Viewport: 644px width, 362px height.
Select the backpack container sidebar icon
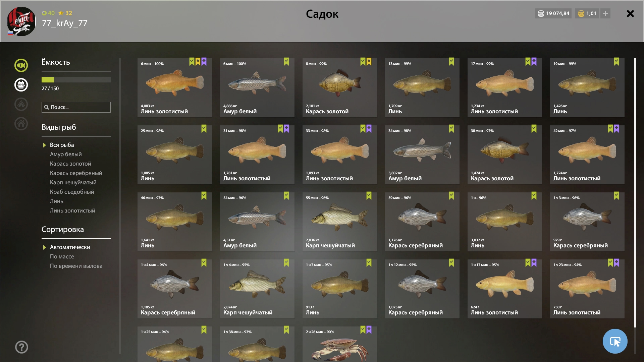point(21,85)
